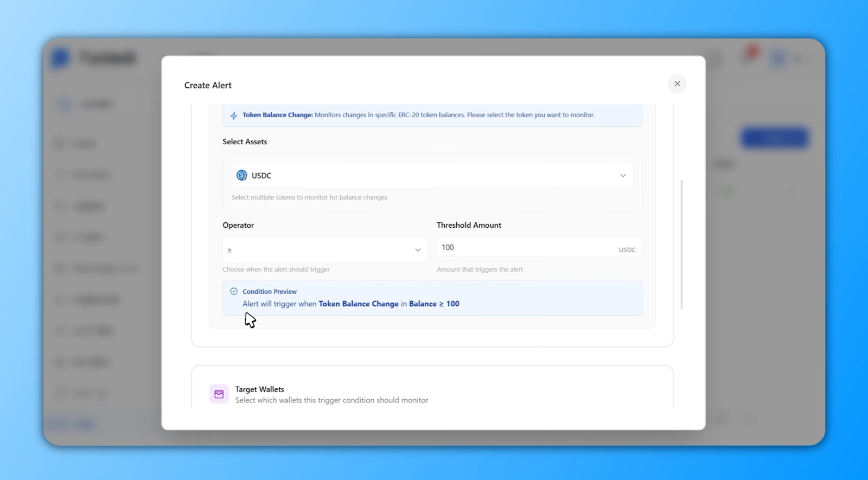This screenshot has height=480, width=868.
Task: Select the ≥ symbol in the Operator field
Action: tap(229, 250)
